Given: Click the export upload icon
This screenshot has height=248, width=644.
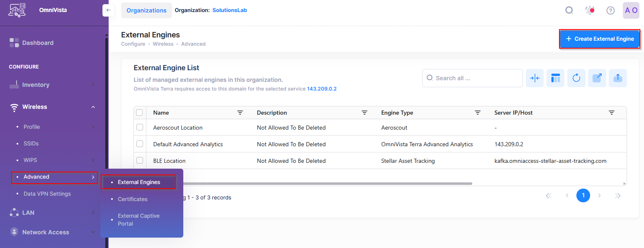Looking at the screenshot, I should 617,78.
